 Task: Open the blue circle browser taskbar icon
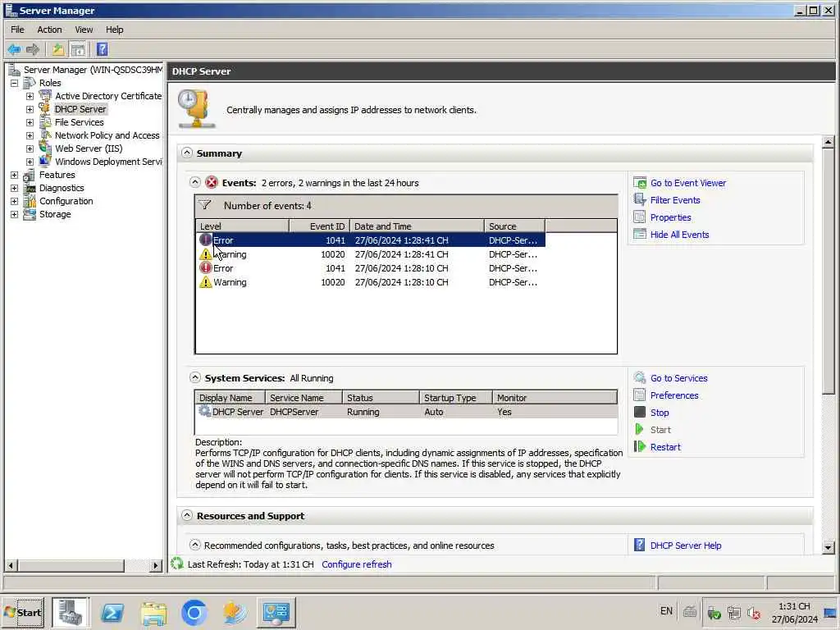tap(194, 612)
